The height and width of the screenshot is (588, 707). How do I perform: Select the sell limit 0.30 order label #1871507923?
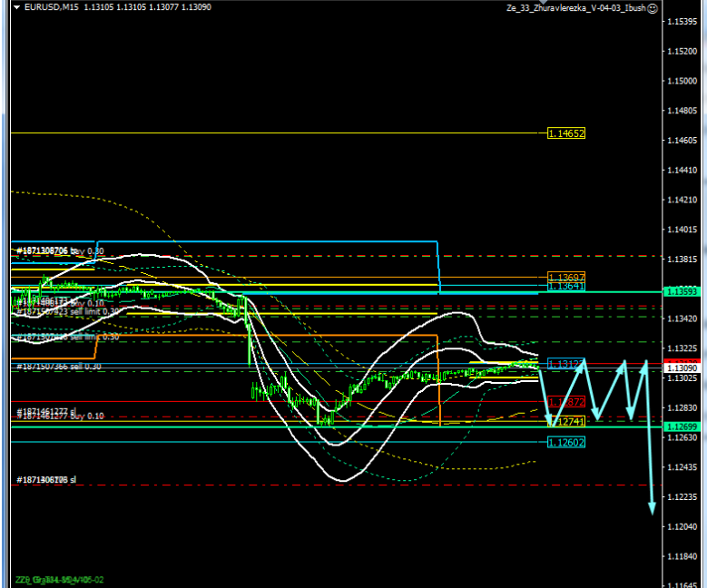68,311
